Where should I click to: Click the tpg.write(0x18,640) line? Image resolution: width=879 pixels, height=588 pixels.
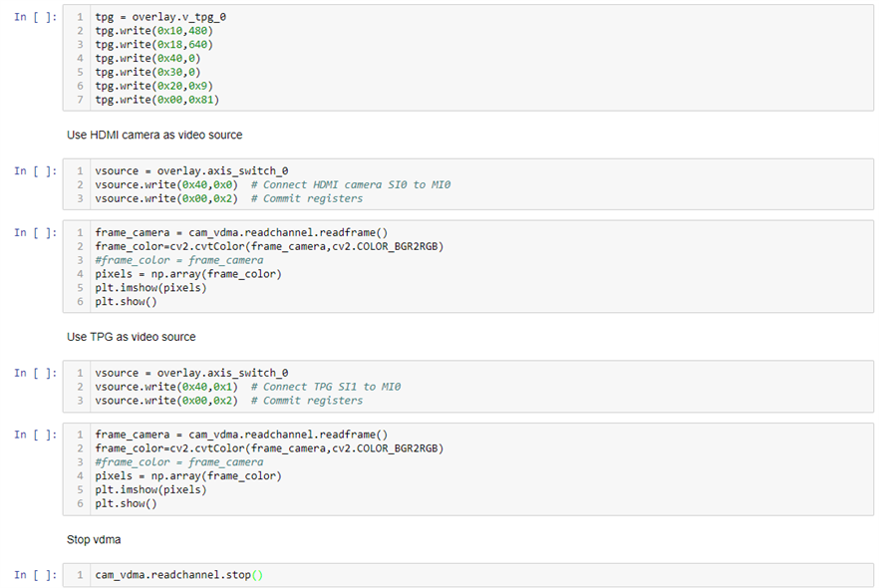(x=153, y=45)
